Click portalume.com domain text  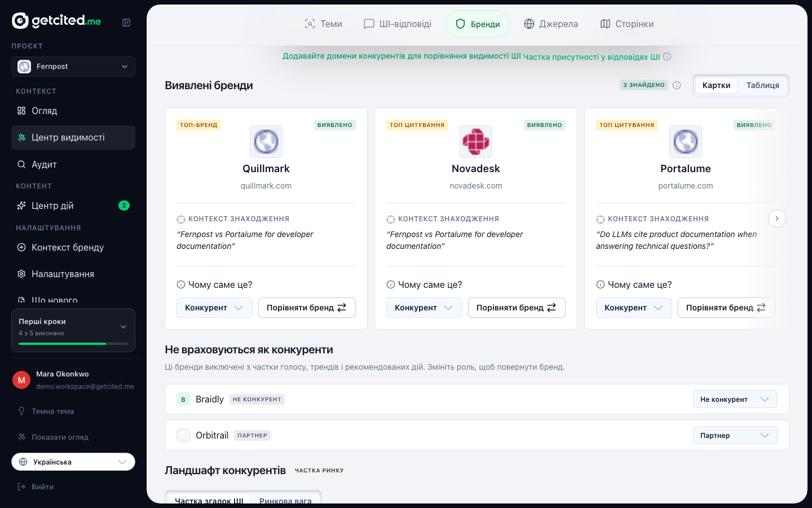[686, 186]
